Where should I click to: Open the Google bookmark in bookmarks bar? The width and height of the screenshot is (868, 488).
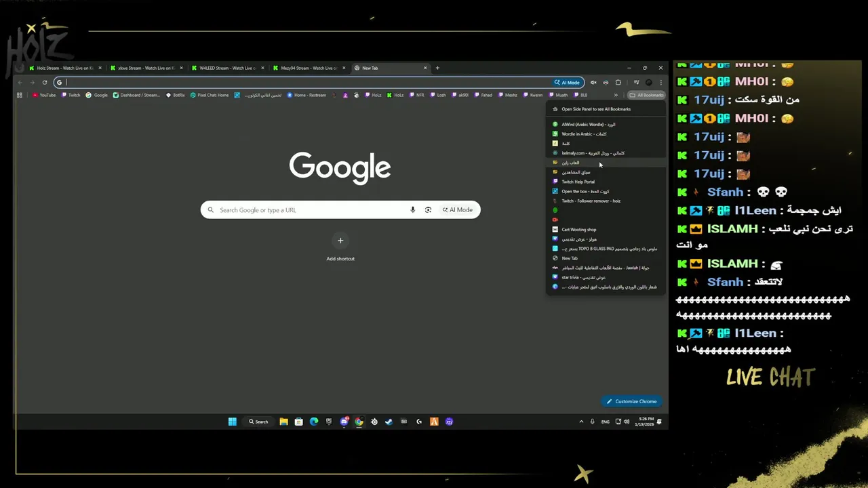click(x=96, y=95)
